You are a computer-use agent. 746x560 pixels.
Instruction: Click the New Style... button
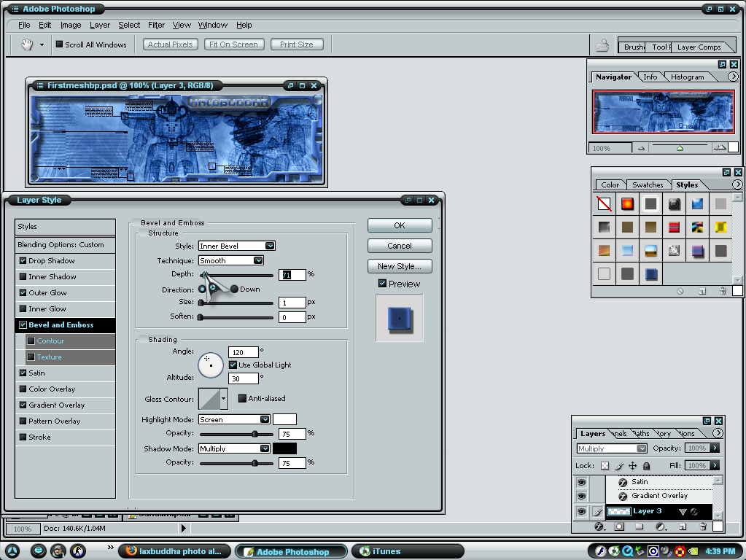point(400,266)
